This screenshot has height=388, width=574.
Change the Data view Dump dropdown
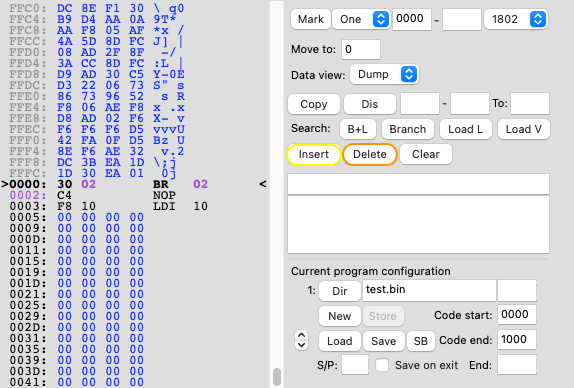point(384,74)
